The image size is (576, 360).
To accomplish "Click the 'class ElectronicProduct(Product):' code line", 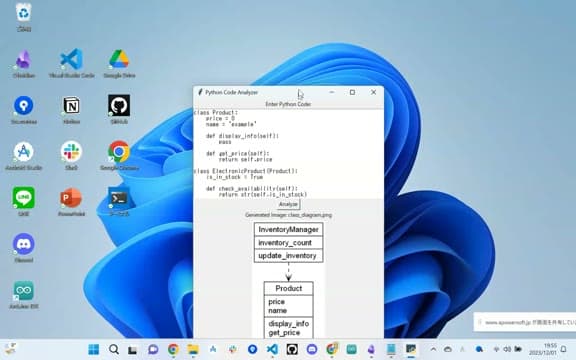I will (x=246, y=171).
